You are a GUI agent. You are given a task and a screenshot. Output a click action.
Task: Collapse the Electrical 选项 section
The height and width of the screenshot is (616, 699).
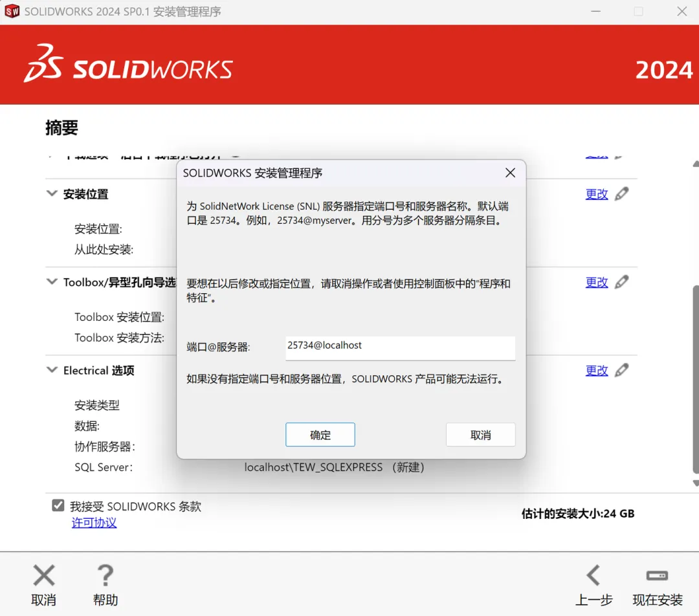click(52, 370)
